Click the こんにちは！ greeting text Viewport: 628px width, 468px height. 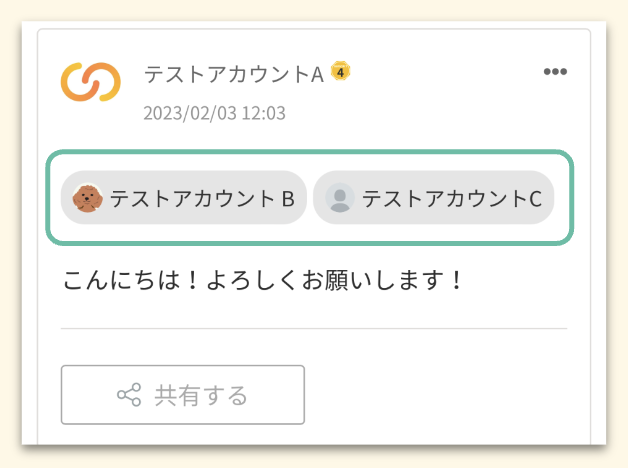(x=124, y=279)
